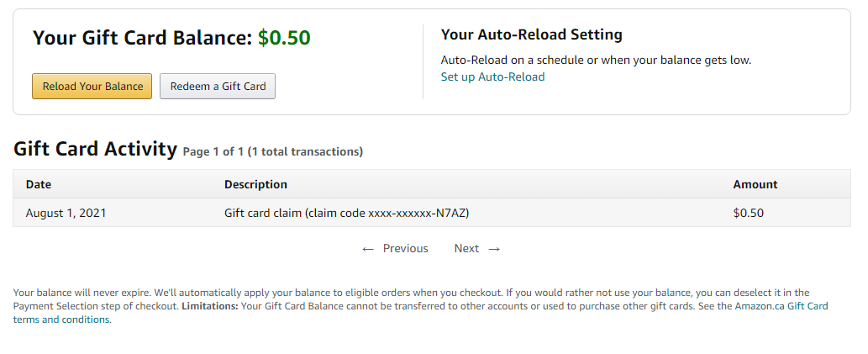This screenshot has width=868, height=354.
Task: Click the Your Auto-Reload Setting heading
Action: pyautogui.click(x=531, y=34)
